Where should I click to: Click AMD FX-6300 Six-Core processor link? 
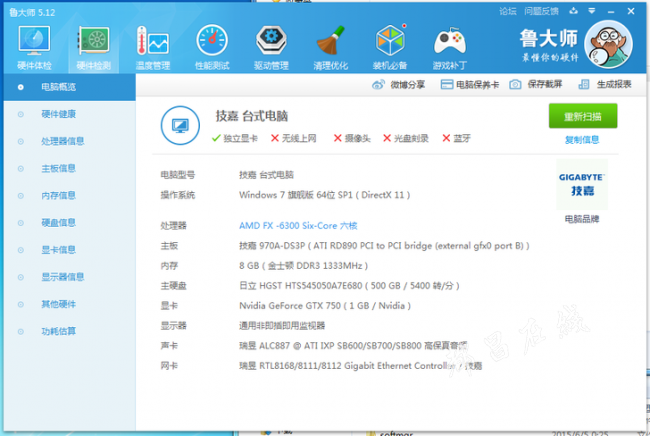(x=298, y=226)
